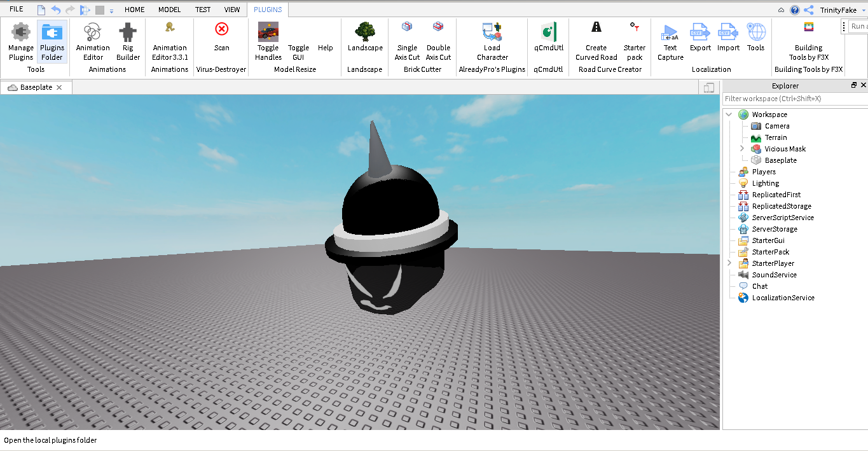Select LocalizationService in Explorer
This screenshot has width=868, height=451.
point(783,298)
